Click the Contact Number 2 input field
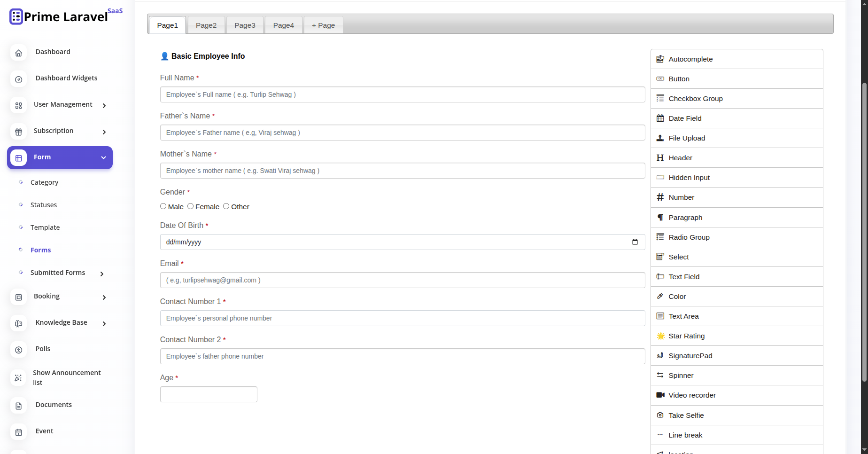868x454 pixels. pyautogui.click(x=403, y=356)
